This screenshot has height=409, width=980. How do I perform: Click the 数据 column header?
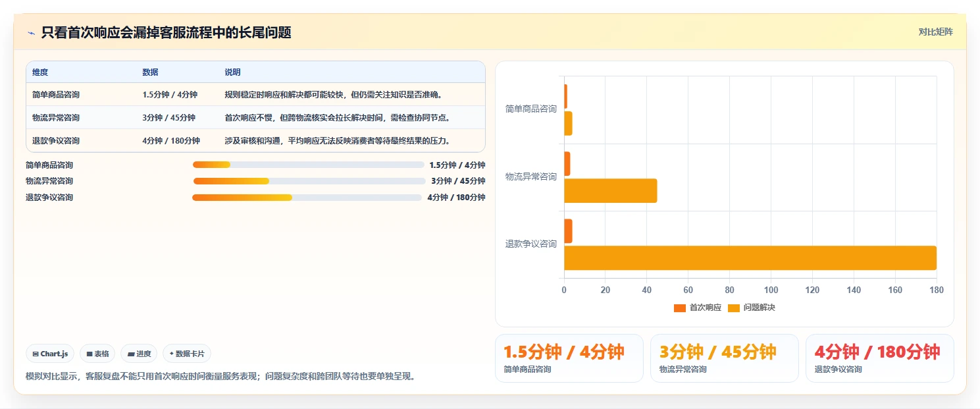(x=150, y=72)
